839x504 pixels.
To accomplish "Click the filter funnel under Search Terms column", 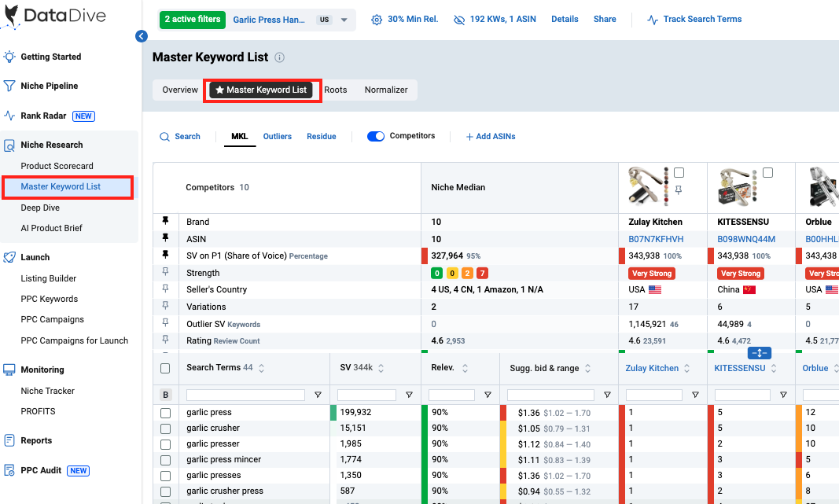I will point(318,395).
